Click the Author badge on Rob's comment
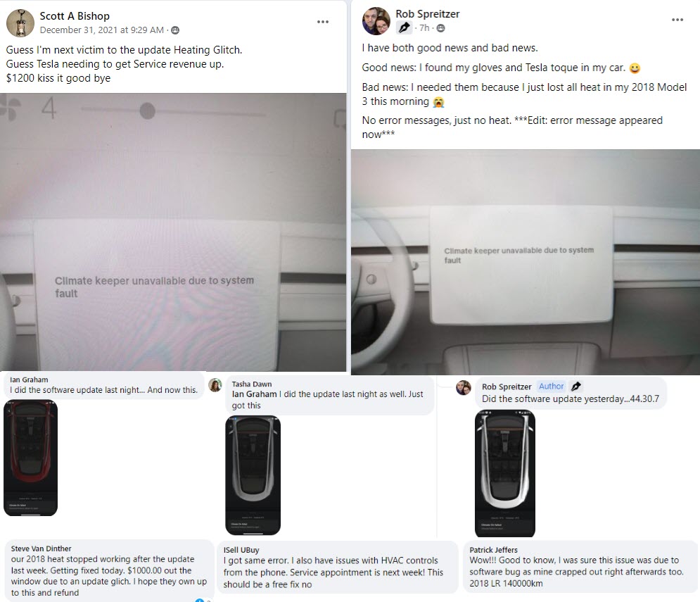The height and width of the screenshot is (602, 700). (x=551, y=386)
